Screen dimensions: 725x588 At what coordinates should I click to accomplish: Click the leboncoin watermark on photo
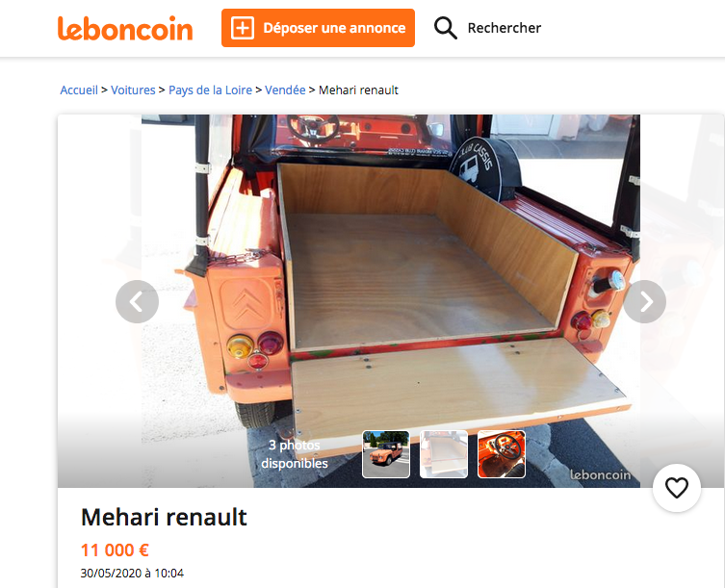point(600,474)
